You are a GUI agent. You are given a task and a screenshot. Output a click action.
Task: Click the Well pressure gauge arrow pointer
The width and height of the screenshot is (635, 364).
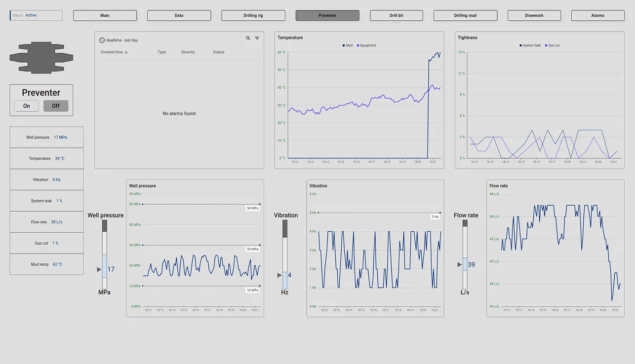tap(99, 269)
